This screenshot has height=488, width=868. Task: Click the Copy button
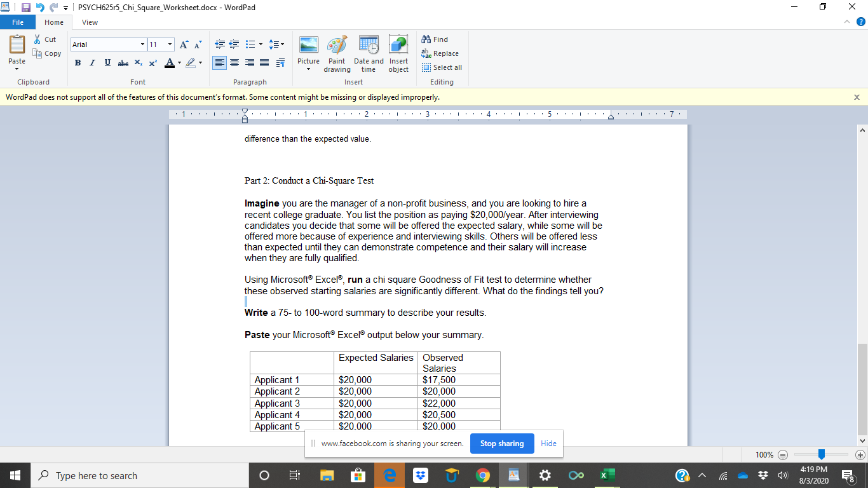pos(47,53)
